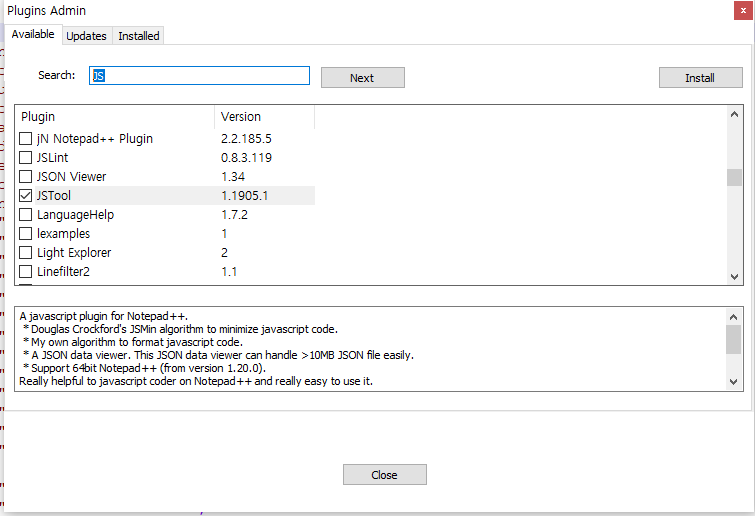Click the Plugin column header
Image resolution: width=755 pixels, height=516 pixels.
point(115,117)
